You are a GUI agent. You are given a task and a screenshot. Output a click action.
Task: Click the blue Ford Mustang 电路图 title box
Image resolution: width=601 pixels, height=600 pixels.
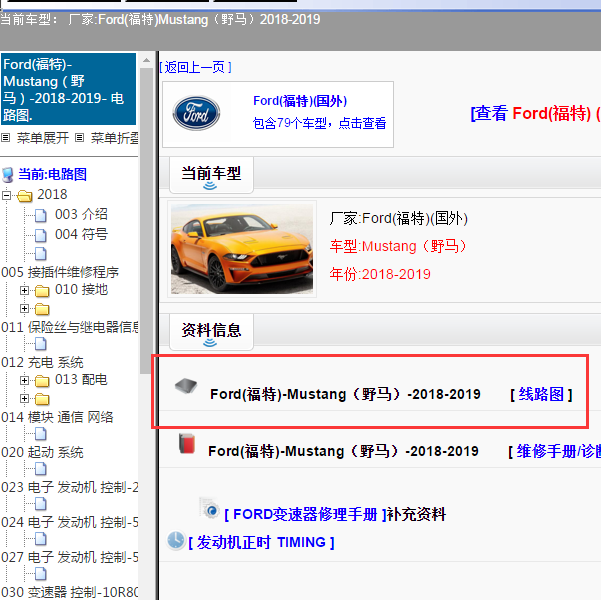68,89
